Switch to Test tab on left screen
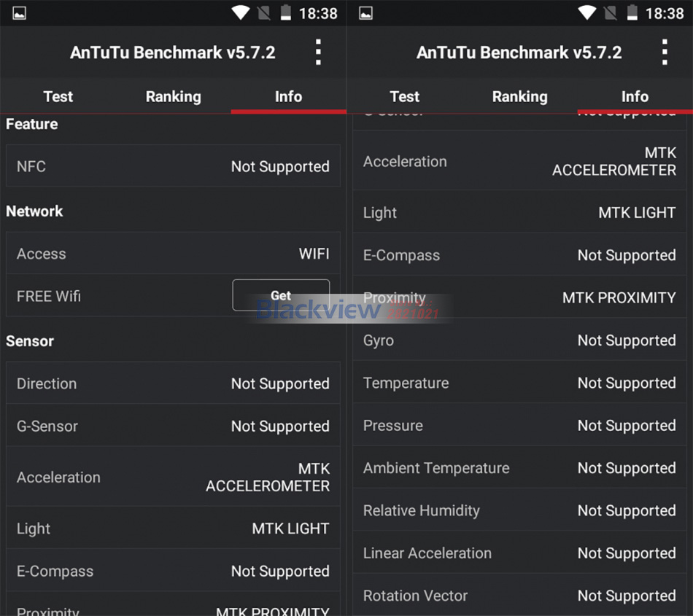 [x=58, y=96]
